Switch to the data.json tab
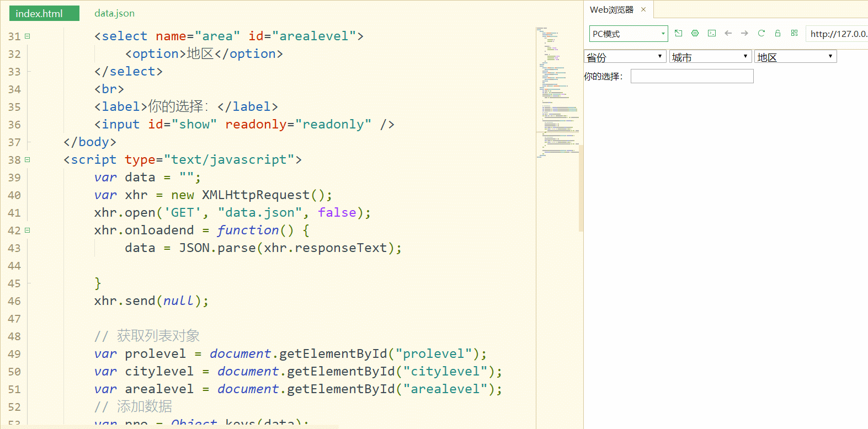The image size is (868, 429). click(x=114, y=13)
